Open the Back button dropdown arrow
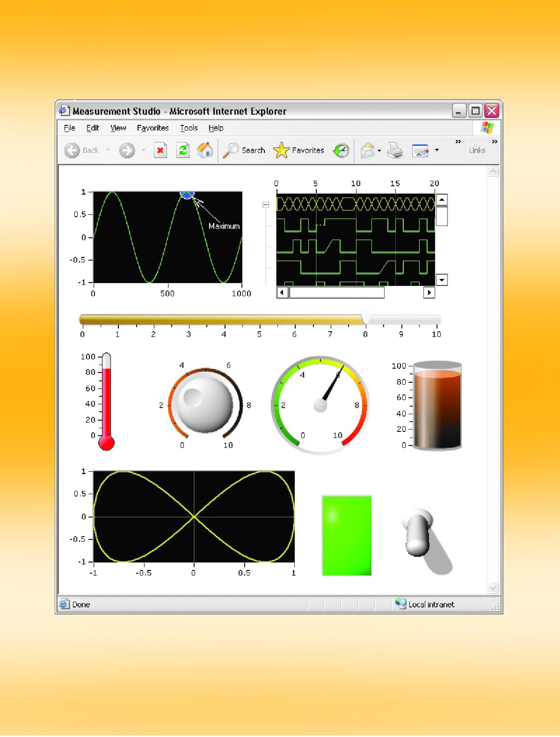 pos(109,150)
